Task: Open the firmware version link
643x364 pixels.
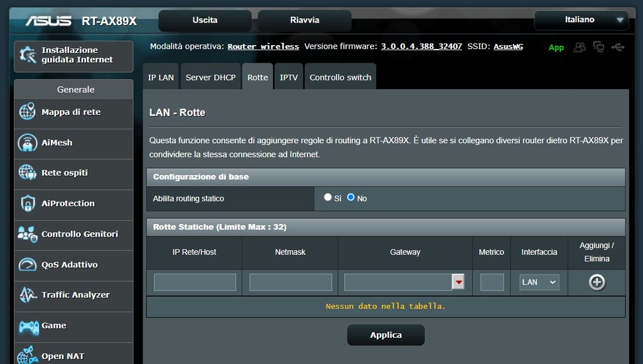Action: tap(421, 46)
